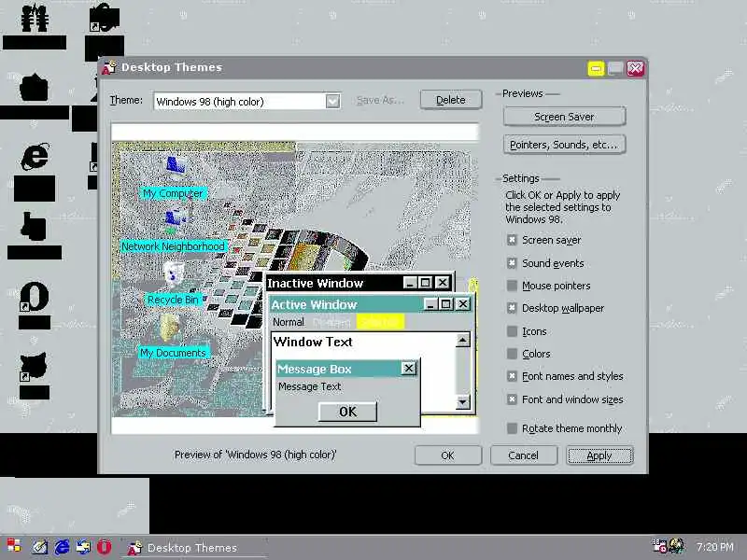
Task: Click the OK button inside Message Box preview
Action: click(347, 412)
